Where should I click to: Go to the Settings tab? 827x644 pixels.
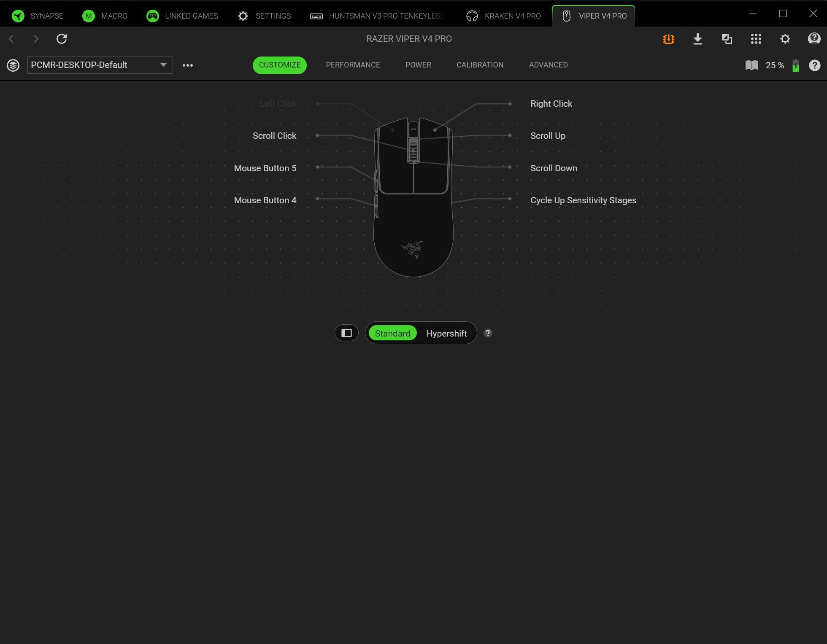[x=265, y=16]
